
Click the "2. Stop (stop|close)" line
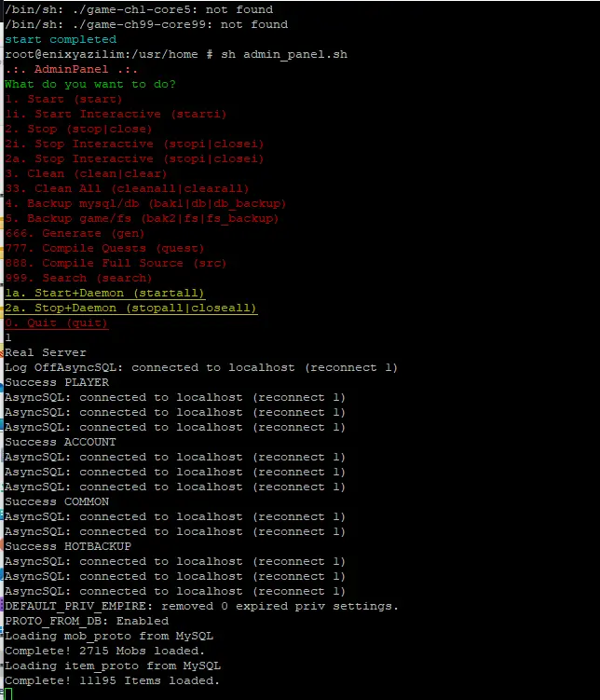78,129
